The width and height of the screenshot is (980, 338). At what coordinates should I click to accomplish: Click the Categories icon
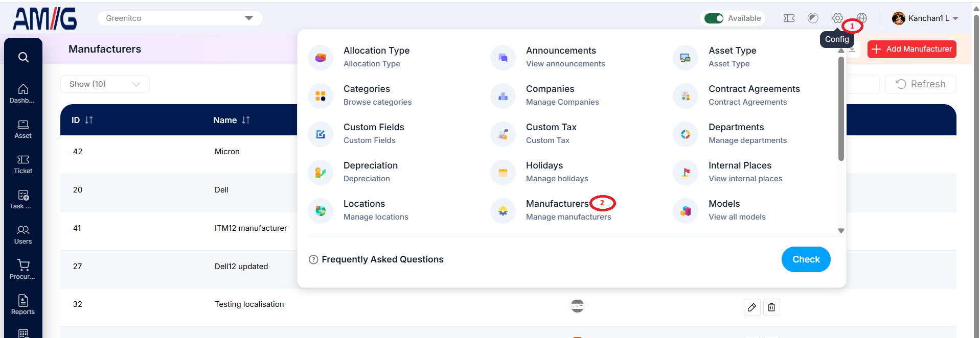[321, 96]
